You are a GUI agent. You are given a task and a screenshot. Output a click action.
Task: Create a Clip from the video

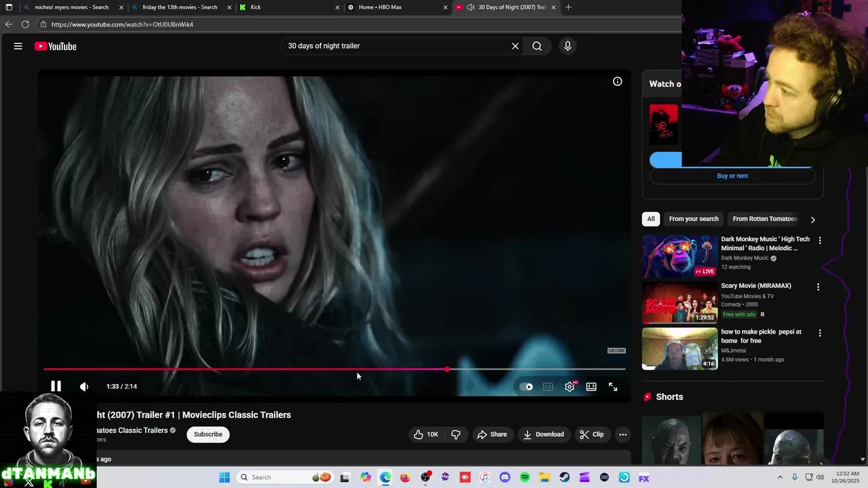tap(591, 434)
